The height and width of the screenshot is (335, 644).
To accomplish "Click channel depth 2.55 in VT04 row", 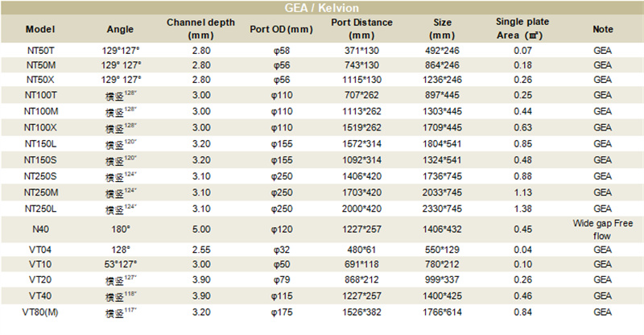I will (x=201, y=250).
